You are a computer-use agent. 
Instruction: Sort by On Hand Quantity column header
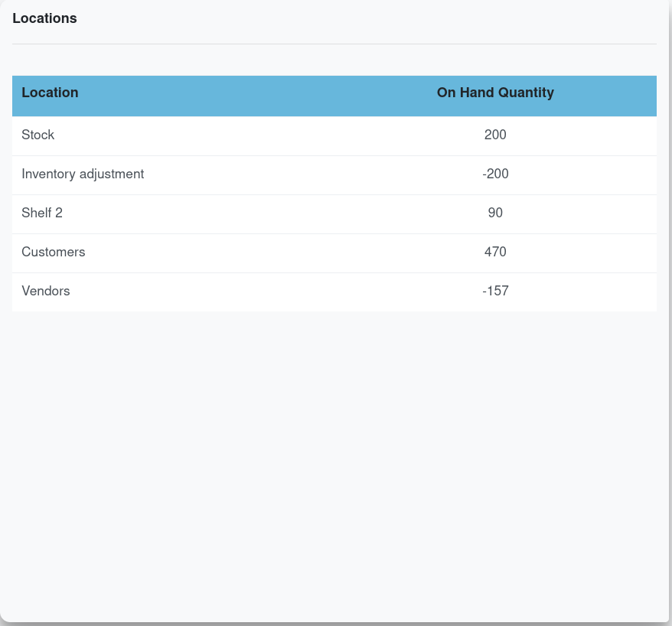tap(495, 93)
